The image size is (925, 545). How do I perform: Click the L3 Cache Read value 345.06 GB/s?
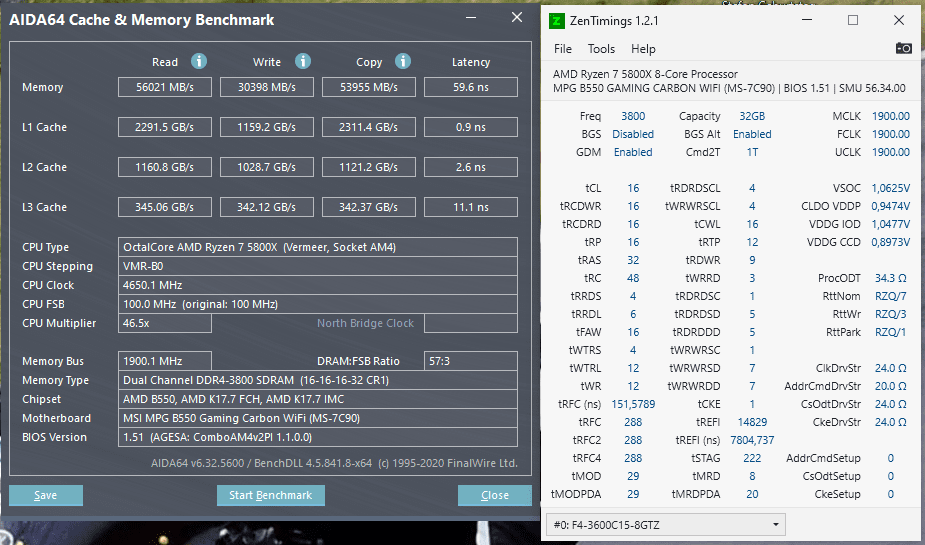(x=165, y=207)
